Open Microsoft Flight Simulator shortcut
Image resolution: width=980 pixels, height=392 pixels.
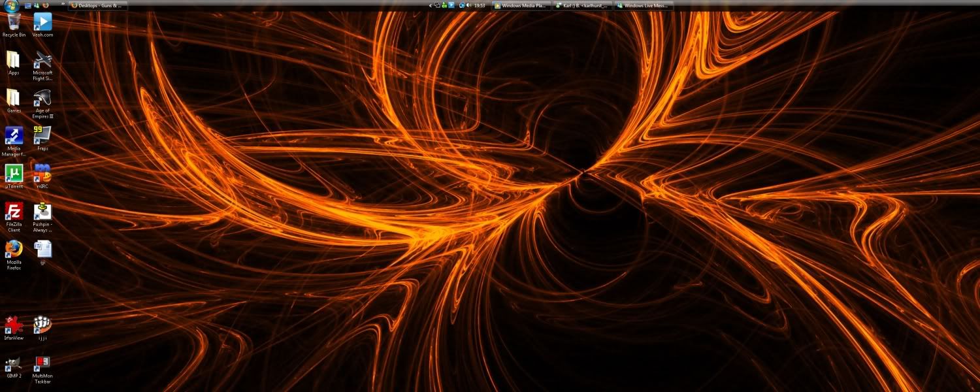(42, 61)
